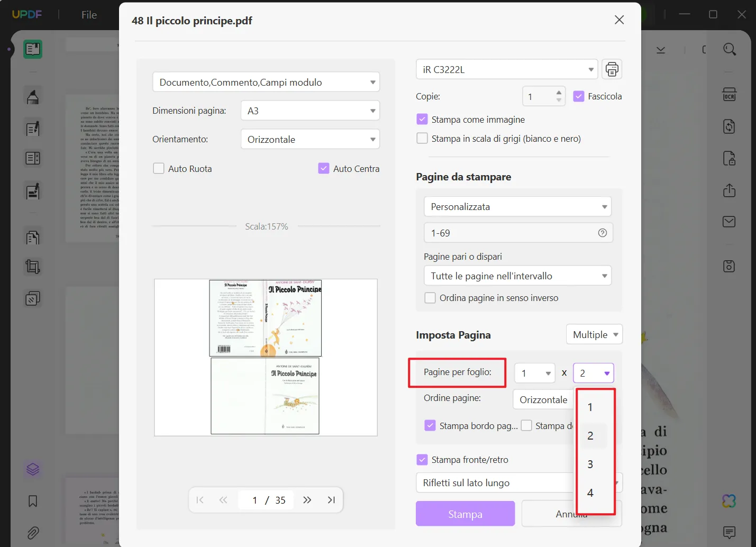Choose option 3 in the dropdown list

pyautogui.click(x=590, y=464)
